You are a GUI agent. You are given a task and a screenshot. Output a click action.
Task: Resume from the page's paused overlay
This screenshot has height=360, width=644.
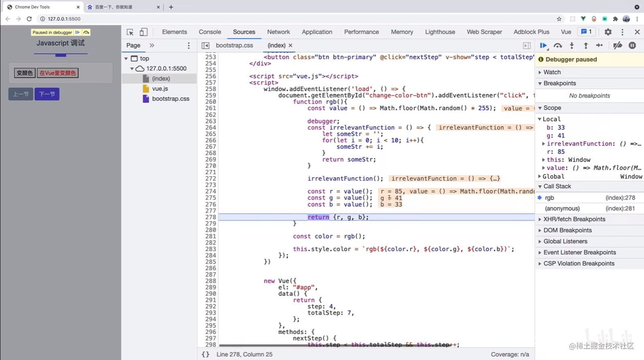coord(77,32)
